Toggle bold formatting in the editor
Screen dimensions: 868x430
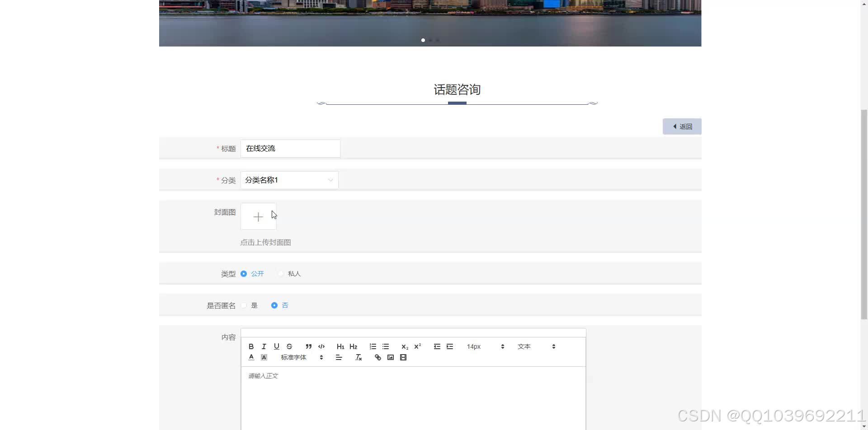coord(251,346)
